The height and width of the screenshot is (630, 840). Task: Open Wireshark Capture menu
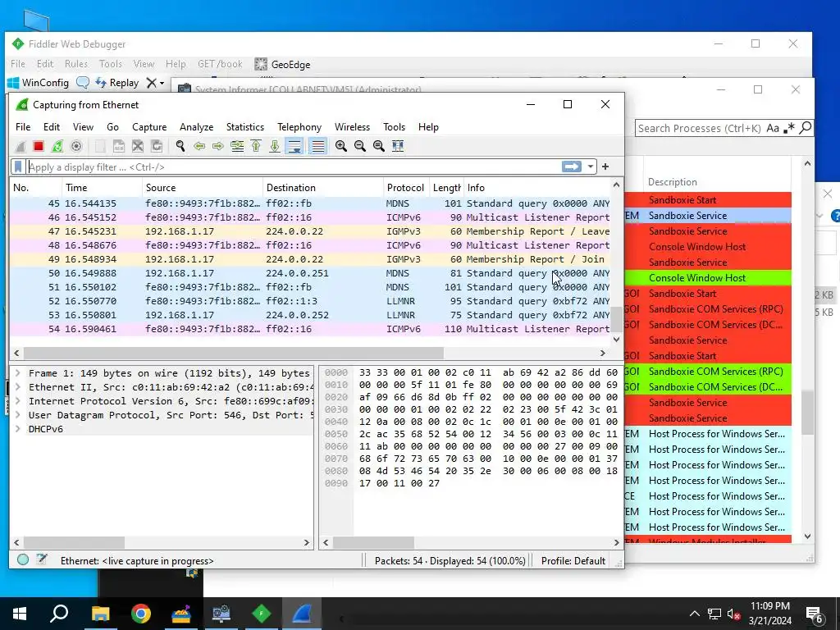click(x=149, y=127)
